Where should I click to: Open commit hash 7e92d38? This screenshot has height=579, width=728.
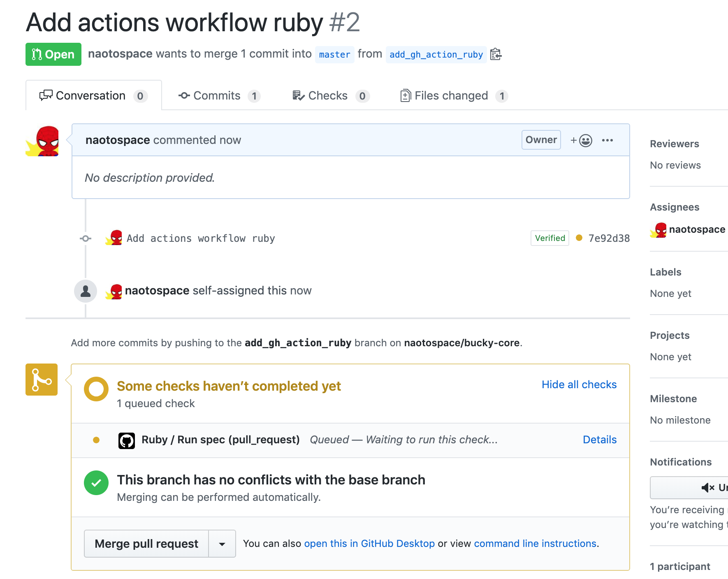(609, 239)
